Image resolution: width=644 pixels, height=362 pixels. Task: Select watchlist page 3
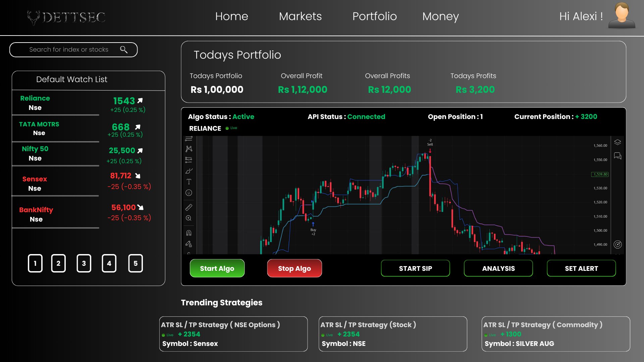84,263
